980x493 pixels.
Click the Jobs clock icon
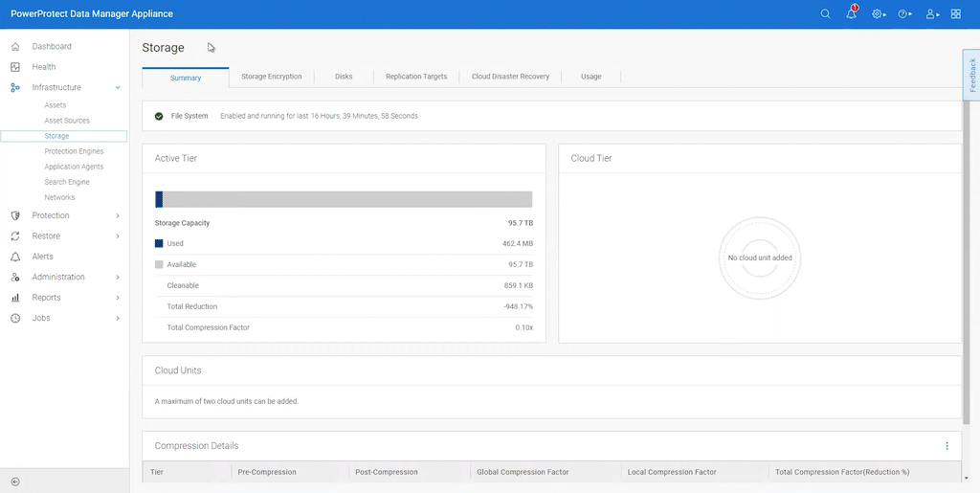point(15,318)
